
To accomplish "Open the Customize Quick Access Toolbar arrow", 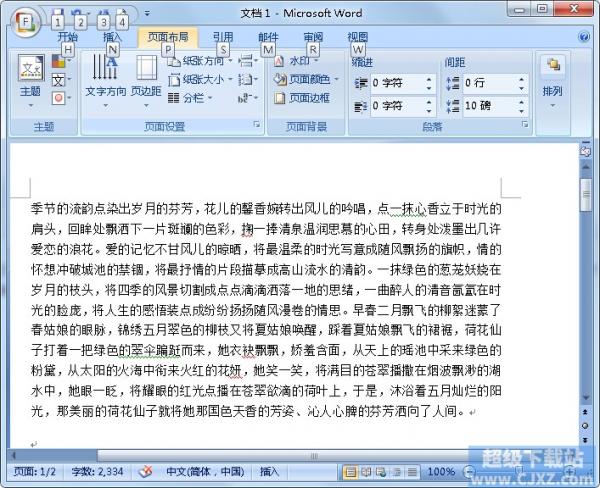I will (147, 13).
